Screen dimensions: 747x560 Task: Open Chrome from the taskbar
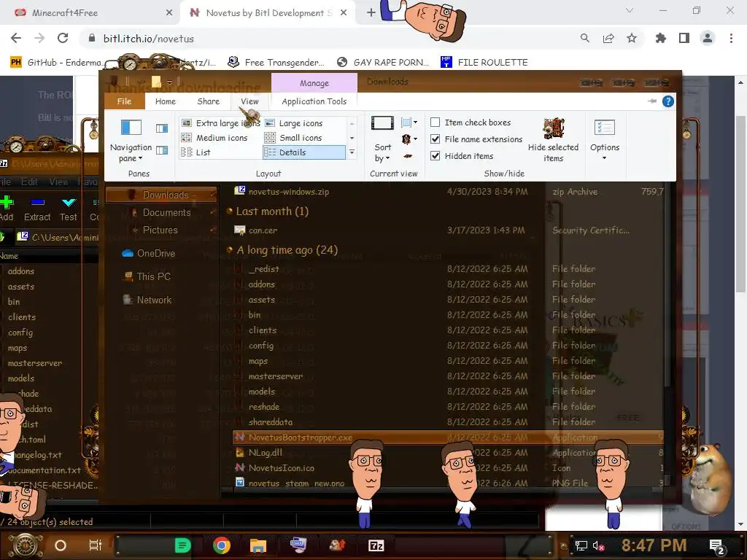[x=222, y=545]
